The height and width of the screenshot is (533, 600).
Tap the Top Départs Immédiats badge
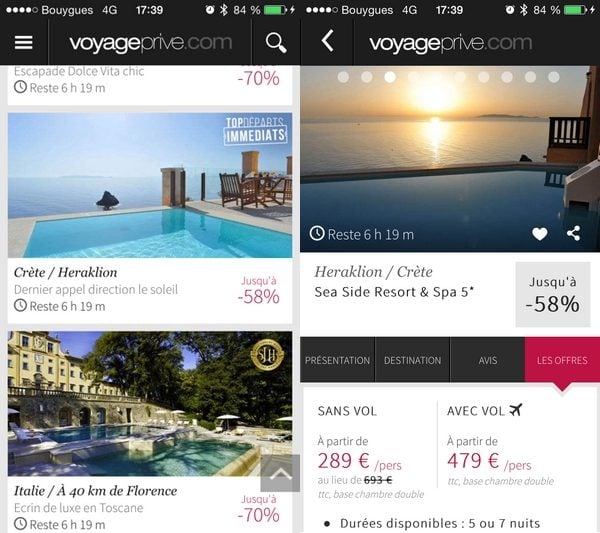coord(255,131)
